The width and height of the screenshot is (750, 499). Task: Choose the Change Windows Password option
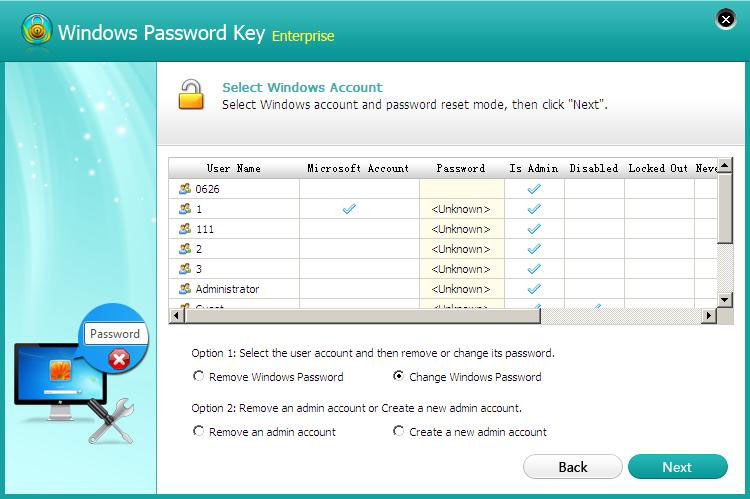tap(399, 377)
